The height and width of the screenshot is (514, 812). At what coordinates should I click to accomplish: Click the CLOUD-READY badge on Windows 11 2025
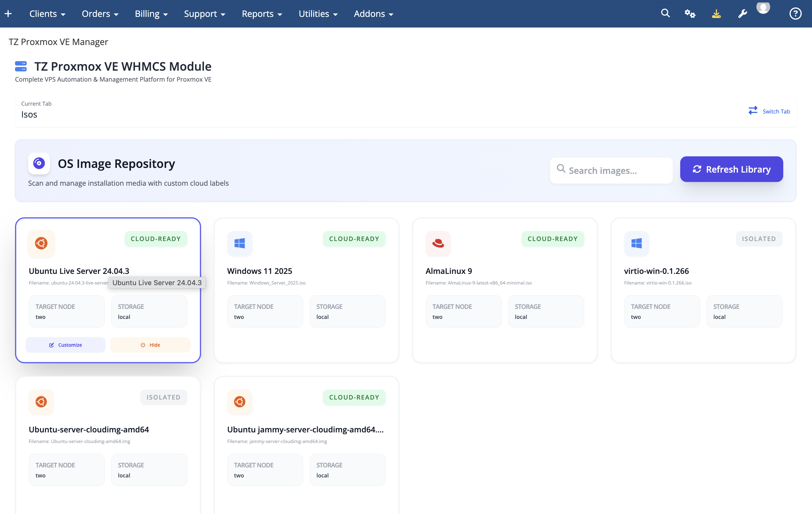click(354, 239)
